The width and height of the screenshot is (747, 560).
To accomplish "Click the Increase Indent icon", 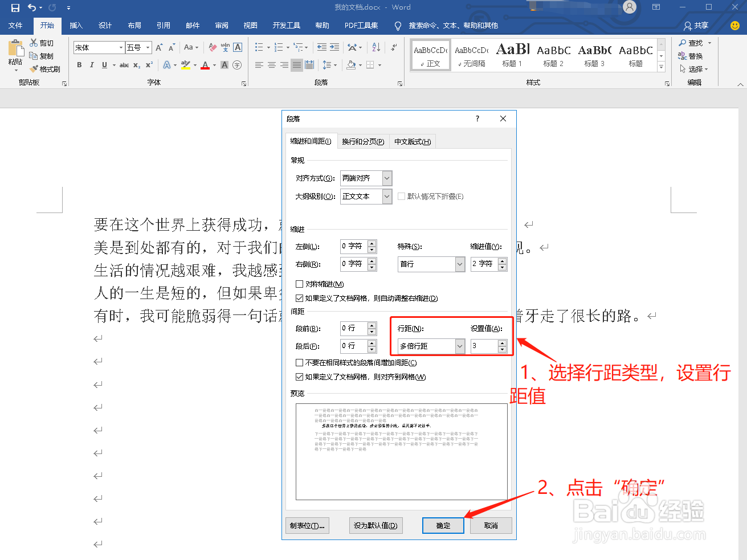I will coord(334,47).
